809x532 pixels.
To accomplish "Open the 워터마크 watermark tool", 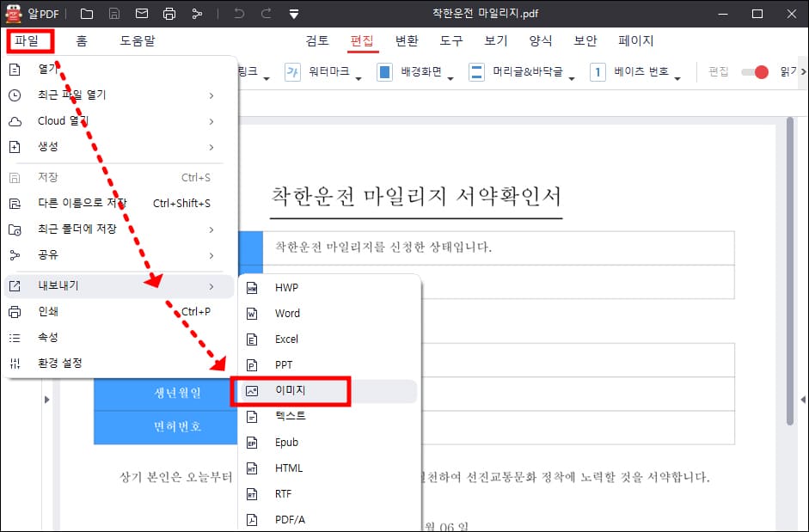I will (x=328, y=72).
